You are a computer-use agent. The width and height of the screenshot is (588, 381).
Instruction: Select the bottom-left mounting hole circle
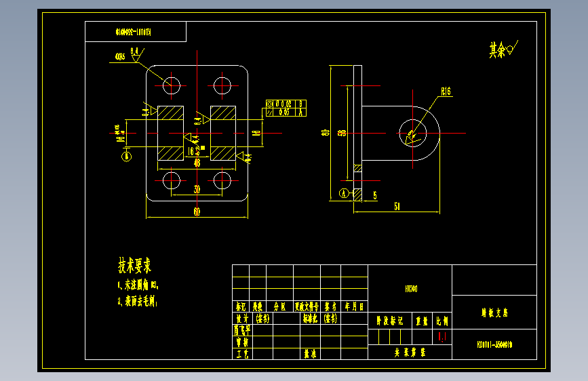coord(172,180)
